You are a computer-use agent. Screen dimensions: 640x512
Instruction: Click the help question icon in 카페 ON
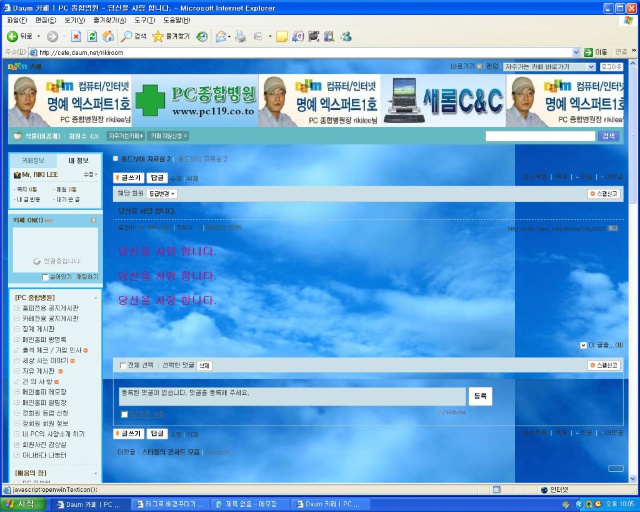pos(93,220)
